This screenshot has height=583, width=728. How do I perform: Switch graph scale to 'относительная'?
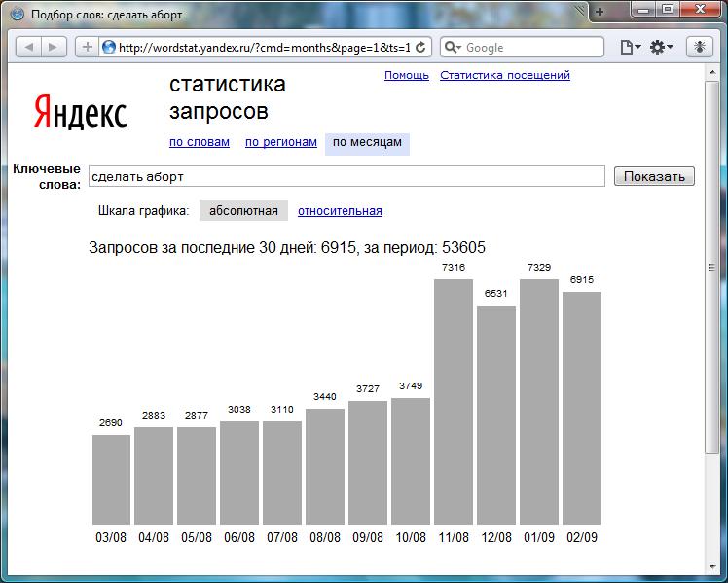[x=340, y=211]
